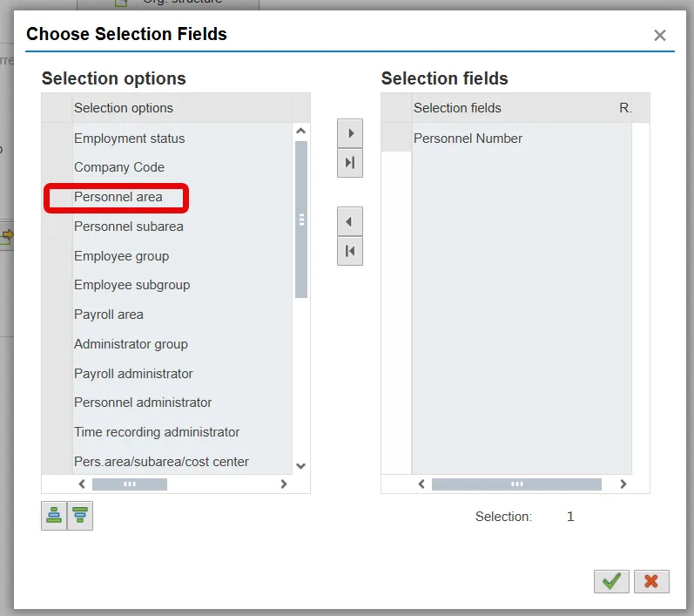Viewport: 694px width, 616px height.
Task: Pick Payroll area in the options list
Action: pos(109,315)
